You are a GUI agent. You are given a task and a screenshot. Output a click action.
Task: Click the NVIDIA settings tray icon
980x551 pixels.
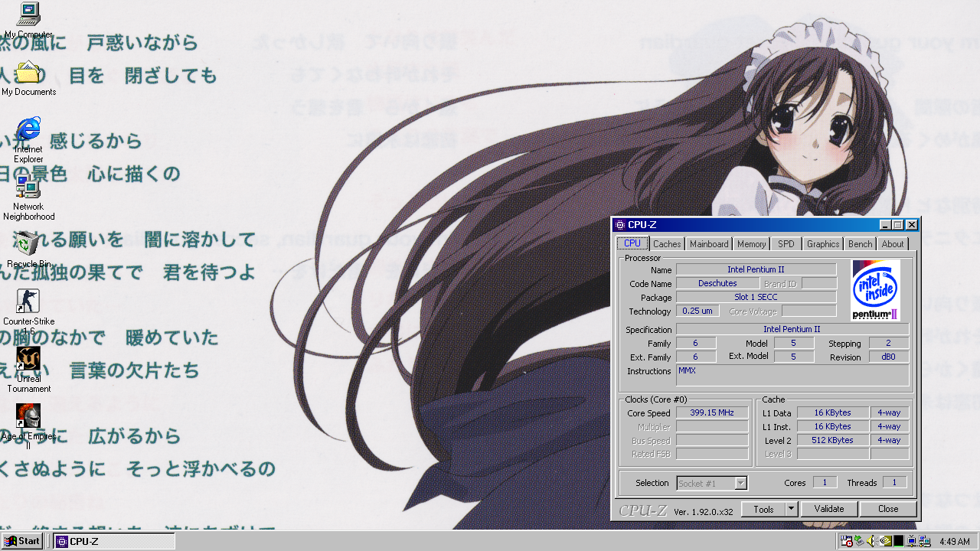click(x=885, y=541)
